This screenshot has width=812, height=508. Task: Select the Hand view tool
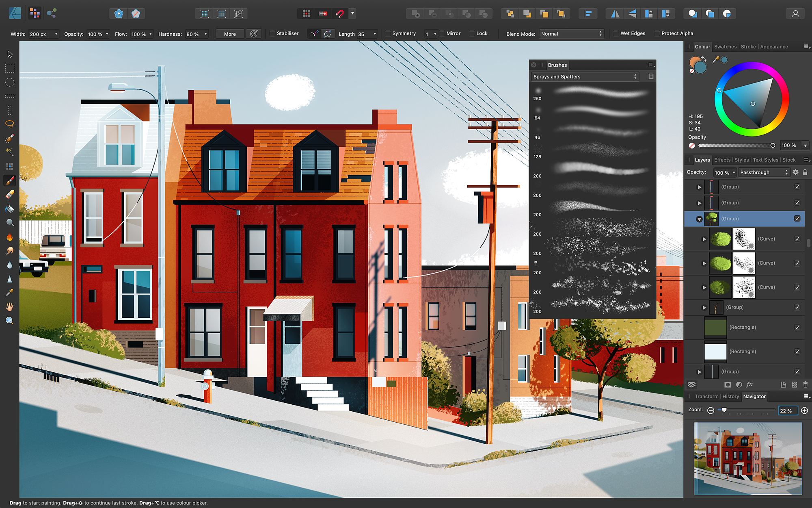click(10, 307)
